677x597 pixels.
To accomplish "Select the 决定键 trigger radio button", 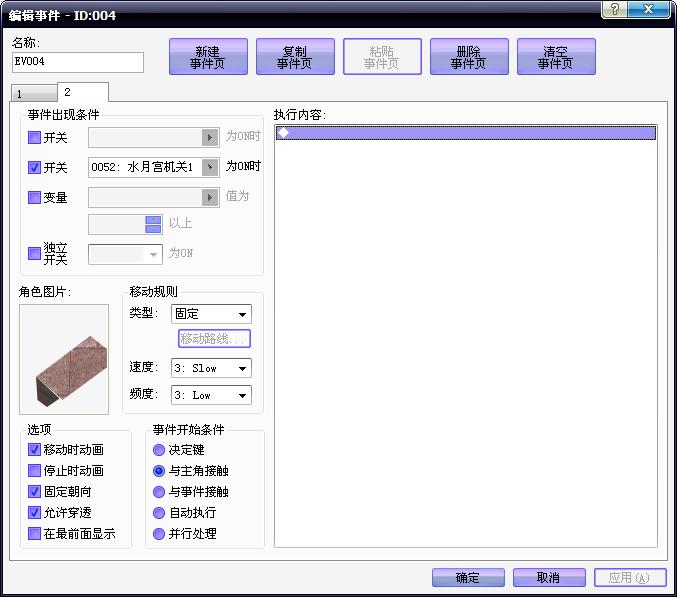I will coord(159,450).
